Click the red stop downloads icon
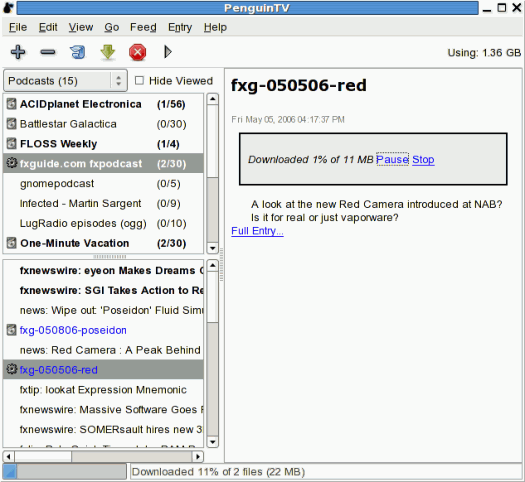 click(137, 52)
